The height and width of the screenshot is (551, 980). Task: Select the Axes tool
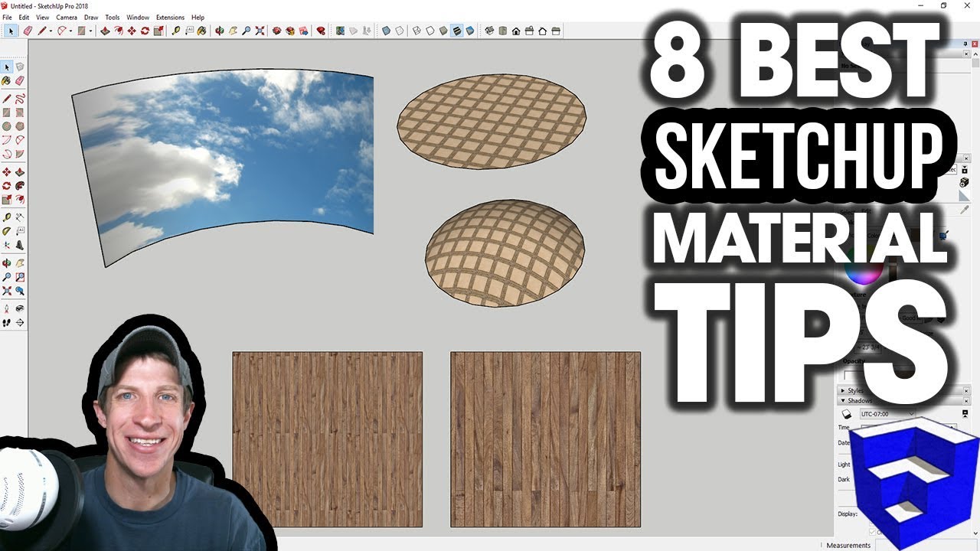[7, 246]
